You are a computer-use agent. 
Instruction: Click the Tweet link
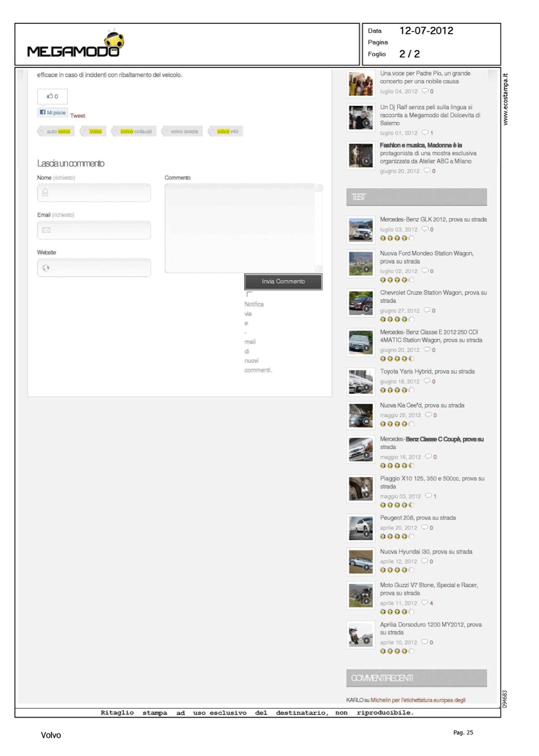[x=78, y=116]
